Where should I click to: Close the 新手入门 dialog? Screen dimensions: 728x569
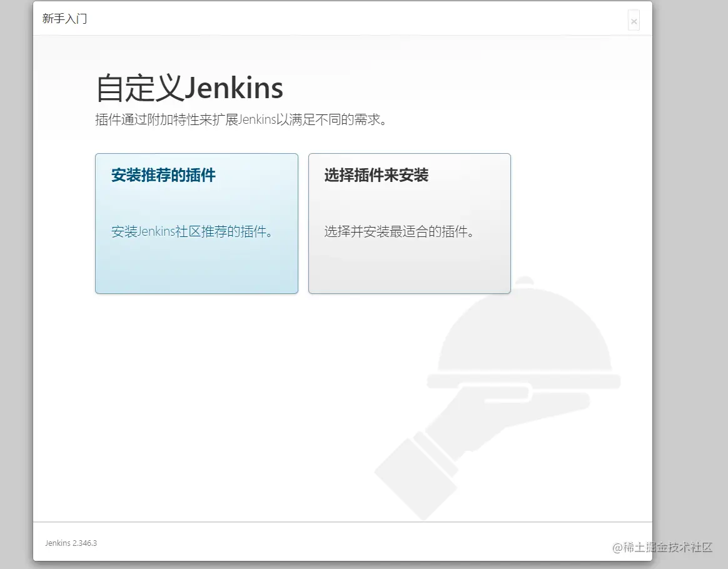point(634,21)
